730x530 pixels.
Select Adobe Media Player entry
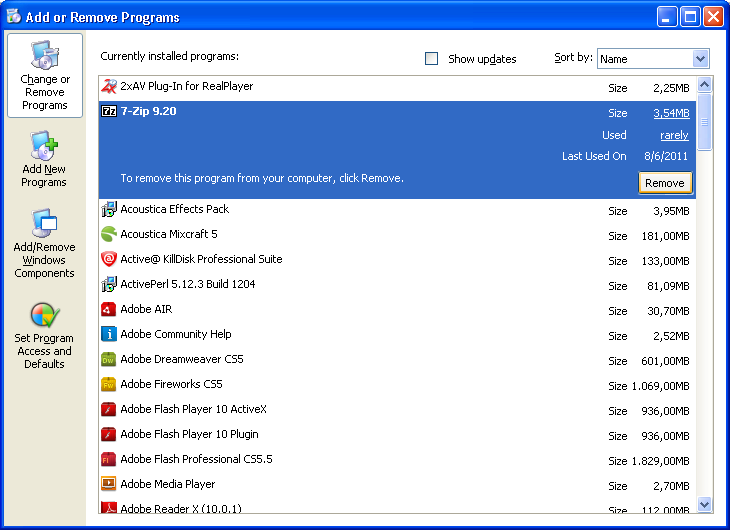click(397, 486)
